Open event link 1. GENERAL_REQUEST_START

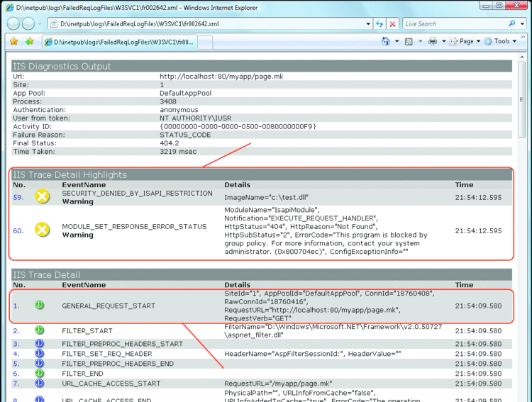[16, 306]
